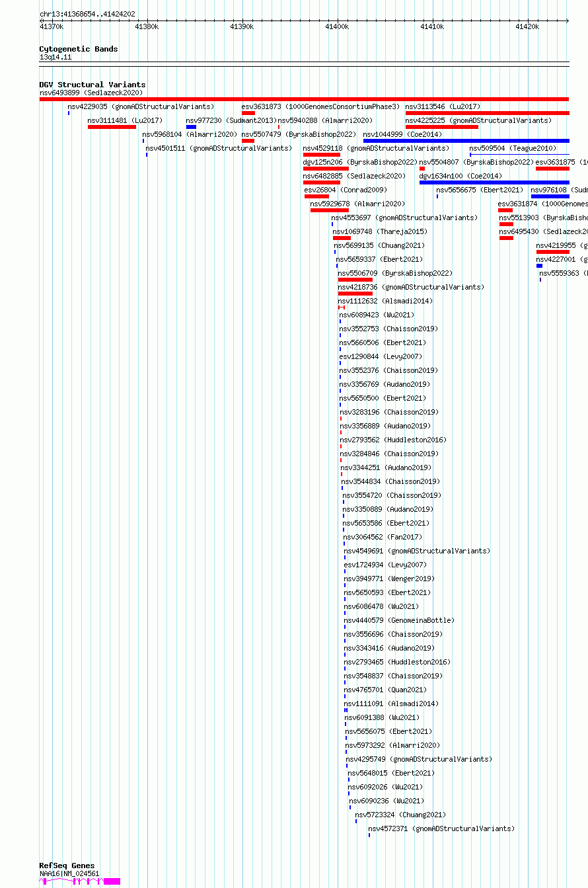Select nsv5507479 (ByrskaBishop2022) label
588x888 pixels.
tap(299, 134)
